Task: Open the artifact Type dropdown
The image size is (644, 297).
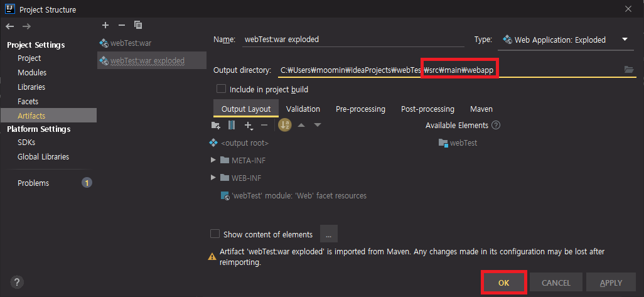Action: pos(566,40)
